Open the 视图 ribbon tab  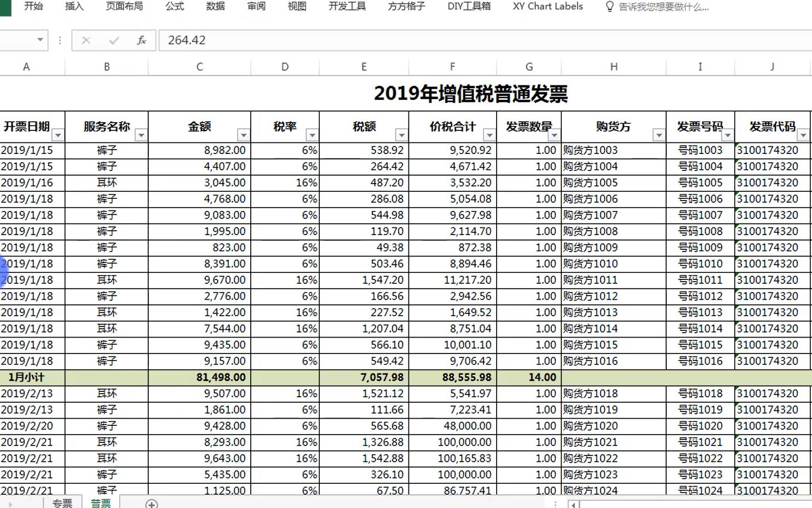coord(297,7)
